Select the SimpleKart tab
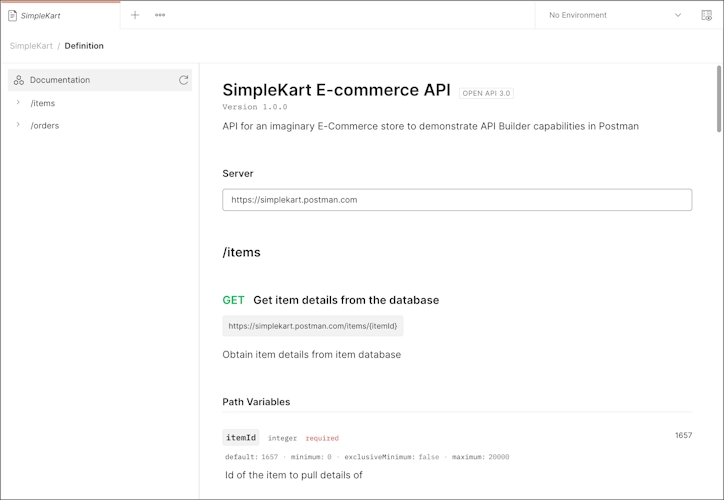The image size is (724, 500). (x=60, y=15)
